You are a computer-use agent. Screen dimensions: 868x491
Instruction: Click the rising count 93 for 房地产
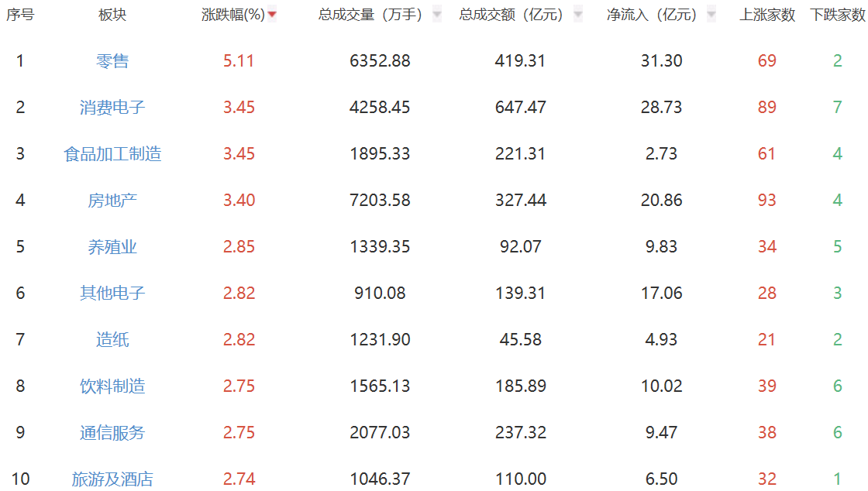point(767,201)
